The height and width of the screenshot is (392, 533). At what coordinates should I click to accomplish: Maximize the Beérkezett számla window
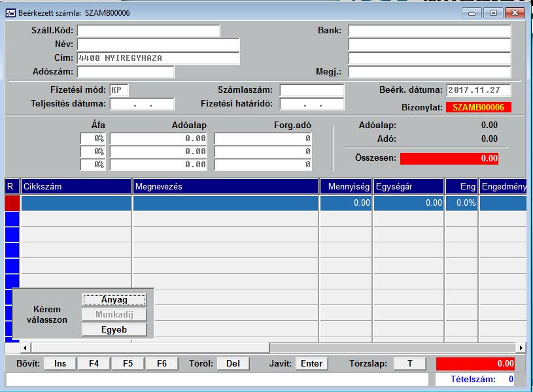(493, 13)
